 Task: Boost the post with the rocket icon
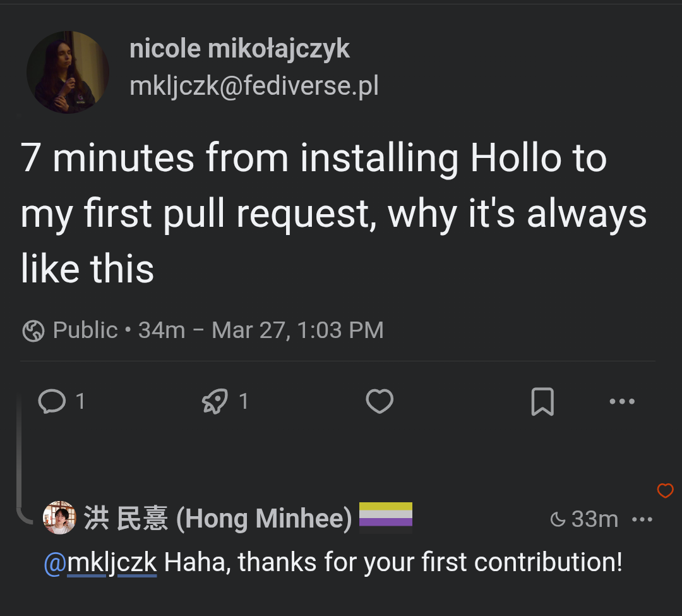(215, 401)
